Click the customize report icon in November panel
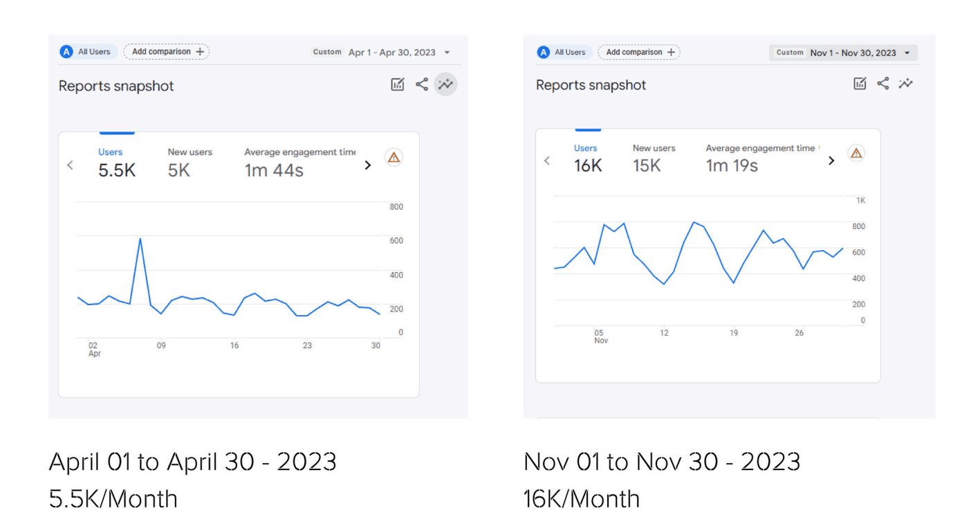The height and width of the screenshot is (524, 980). click(860, 84)
